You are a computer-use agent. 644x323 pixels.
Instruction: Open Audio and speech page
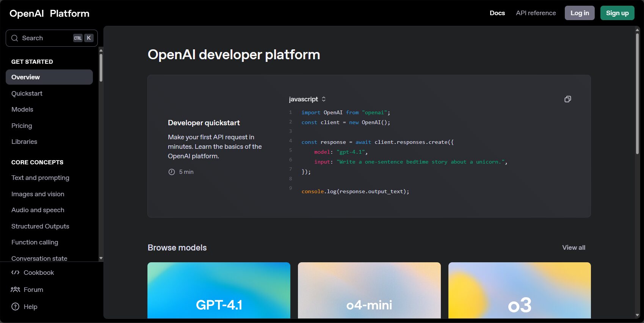click(38, 210)
